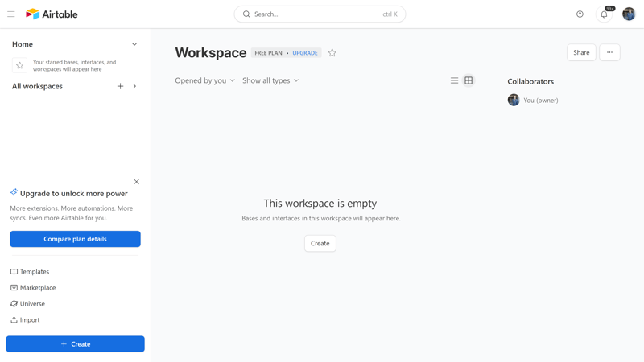Switch to grid view
This screenshot has width=644, height=362.
point(469,80)
